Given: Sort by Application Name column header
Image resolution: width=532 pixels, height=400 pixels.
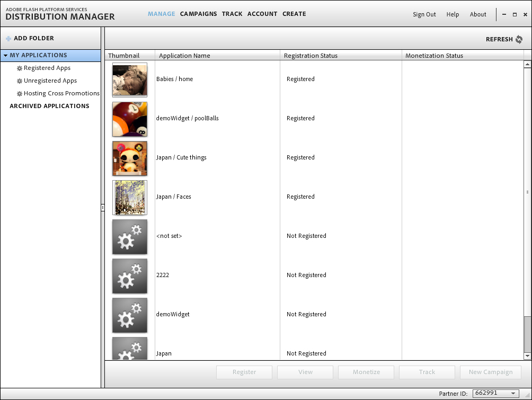Looking at the screenshot, I should [x=217, y=55].
